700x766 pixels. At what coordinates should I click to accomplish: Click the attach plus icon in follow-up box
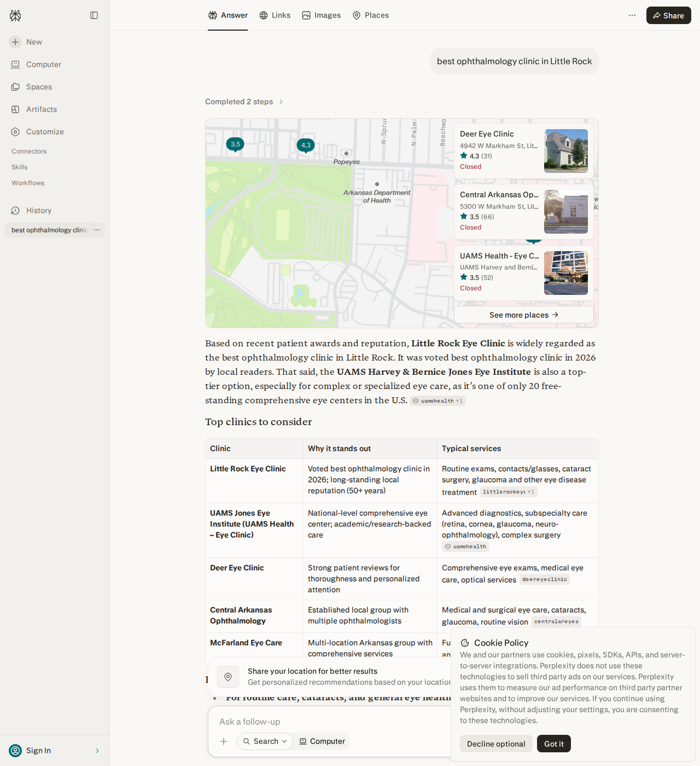tap(224, 741)
